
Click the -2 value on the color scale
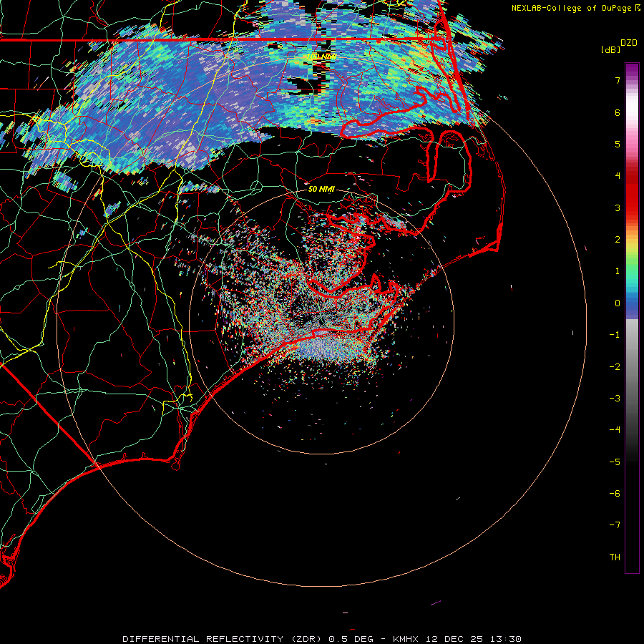615,367
